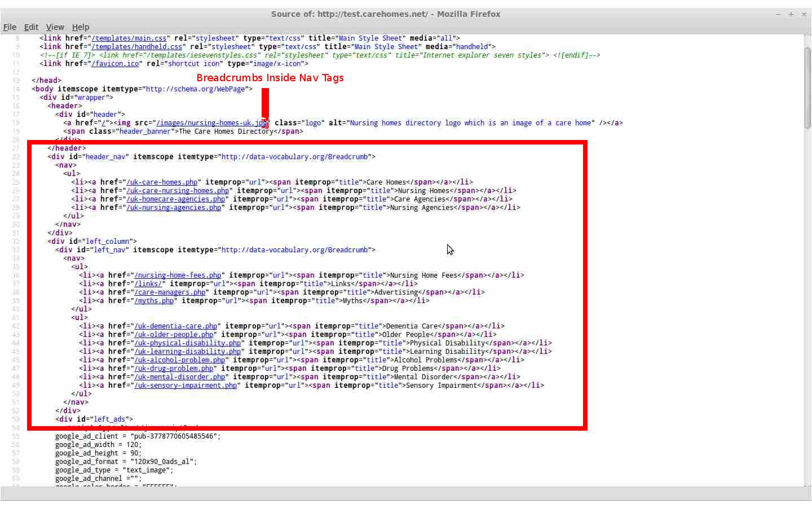
Task: Follow the /uk-sensory-impairment.php link
Action: [x=186, y=385]
